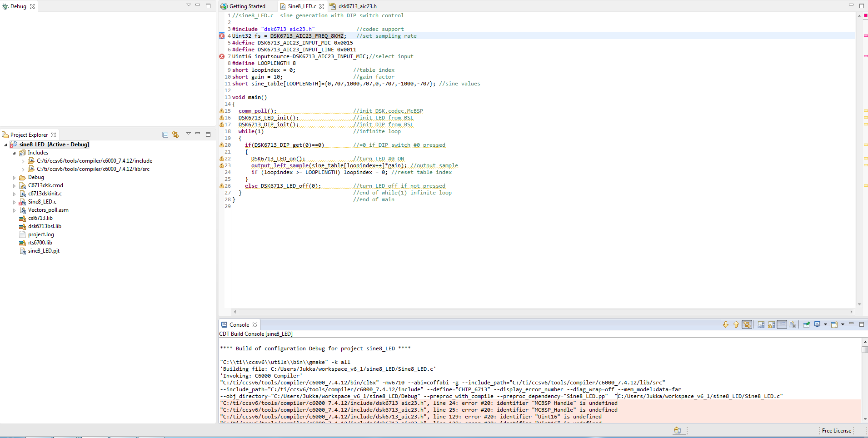Minimize the Console view
This screenshot has height=438, width=868.
tap(851, 324)
